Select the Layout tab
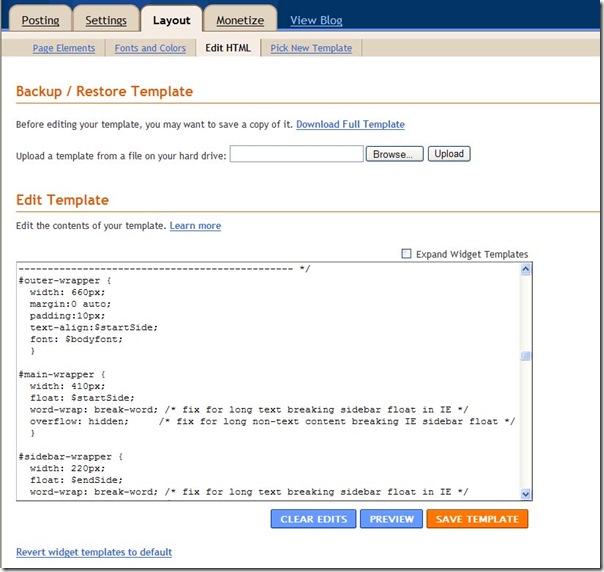This screenshot has height=572, width=604. pos(171,20)
